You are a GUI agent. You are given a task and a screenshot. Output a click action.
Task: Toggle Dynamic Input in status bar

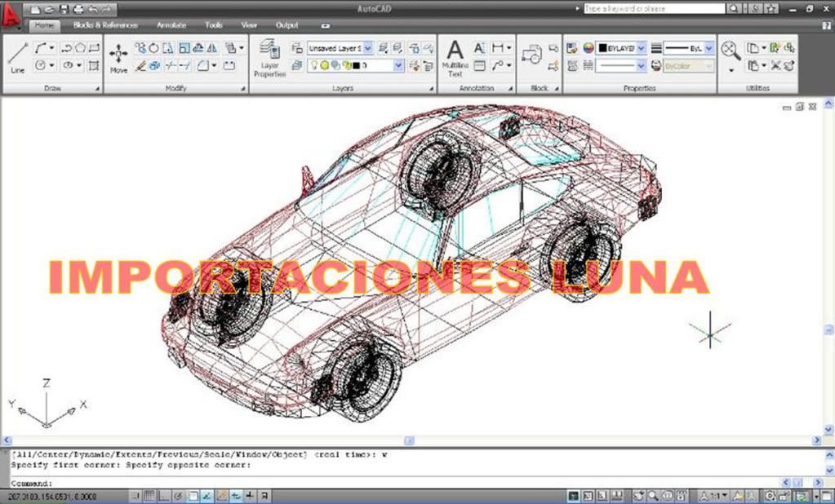pos(236,497)
